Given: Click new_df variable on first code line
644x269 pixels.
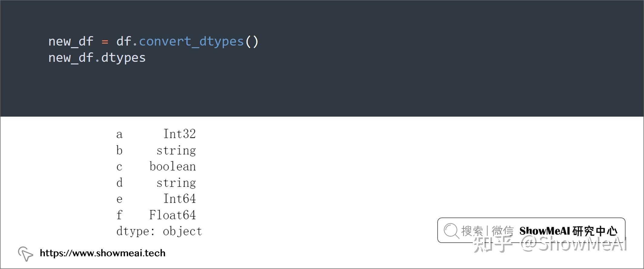Looking at the screenshot, I should coord(71,42).
